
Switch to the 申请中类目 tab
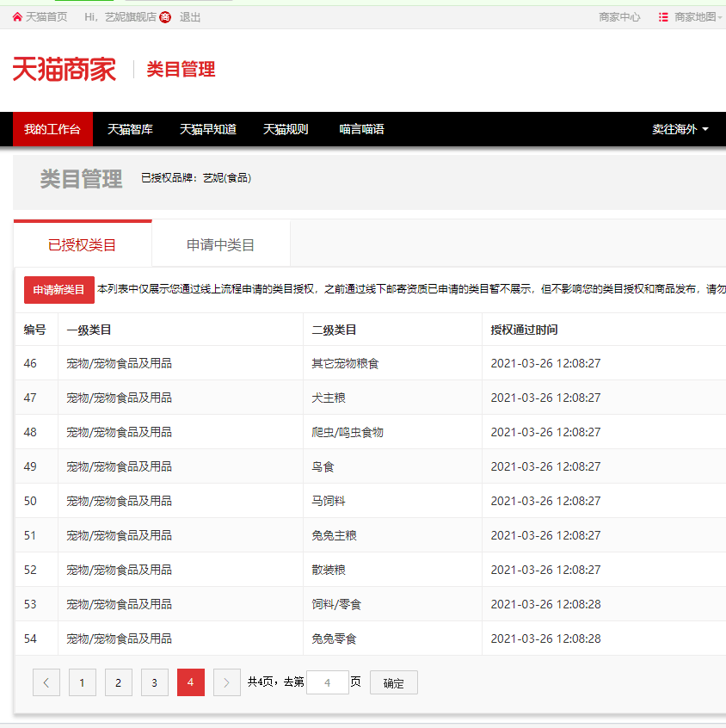coord(221,244)
